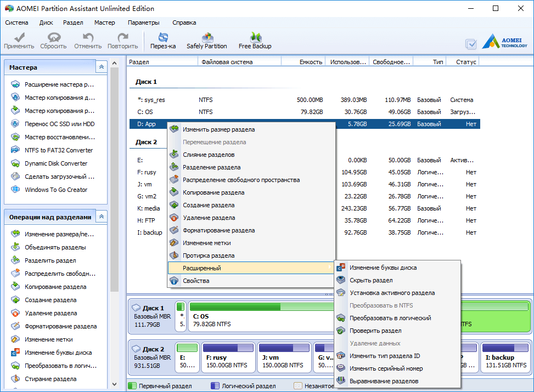Click Мастер восстановлени... wizard link

(x=60, y=137)
